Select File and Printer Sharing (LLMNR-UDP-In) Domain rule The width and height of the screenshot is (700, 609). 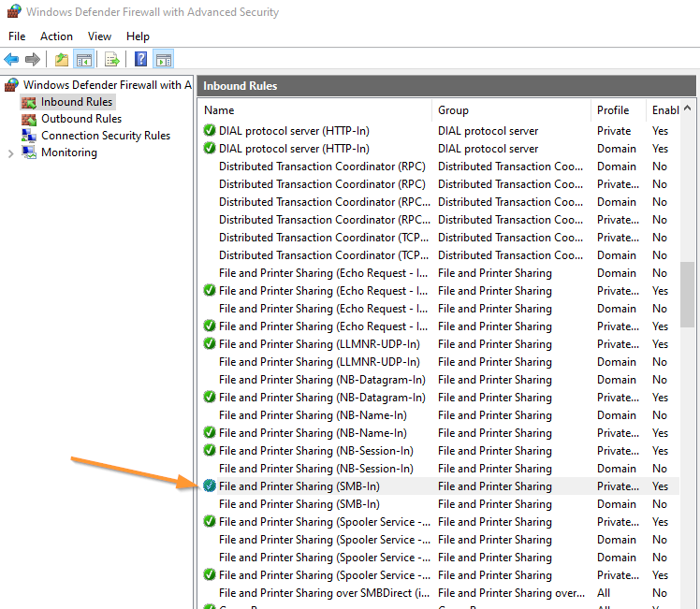point(440,362)
